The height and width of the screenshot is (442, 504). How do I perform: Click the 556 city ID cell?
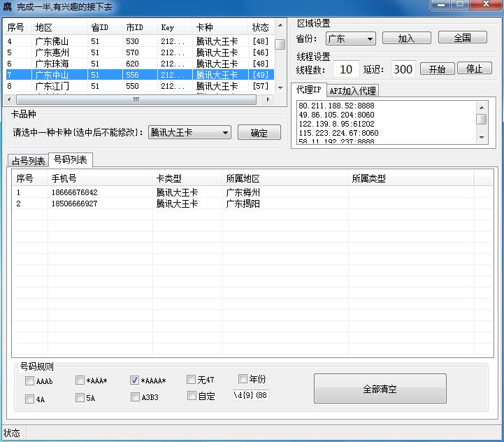point(132,75)
